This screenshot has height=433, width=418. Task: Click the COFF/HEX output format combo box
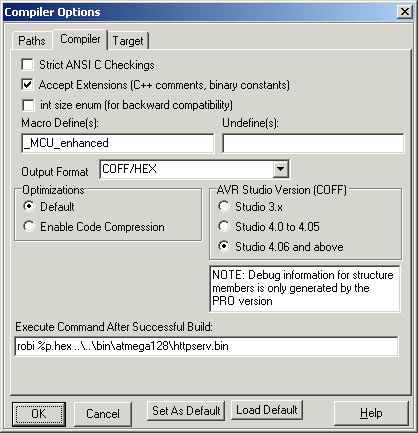pos(194,169)
